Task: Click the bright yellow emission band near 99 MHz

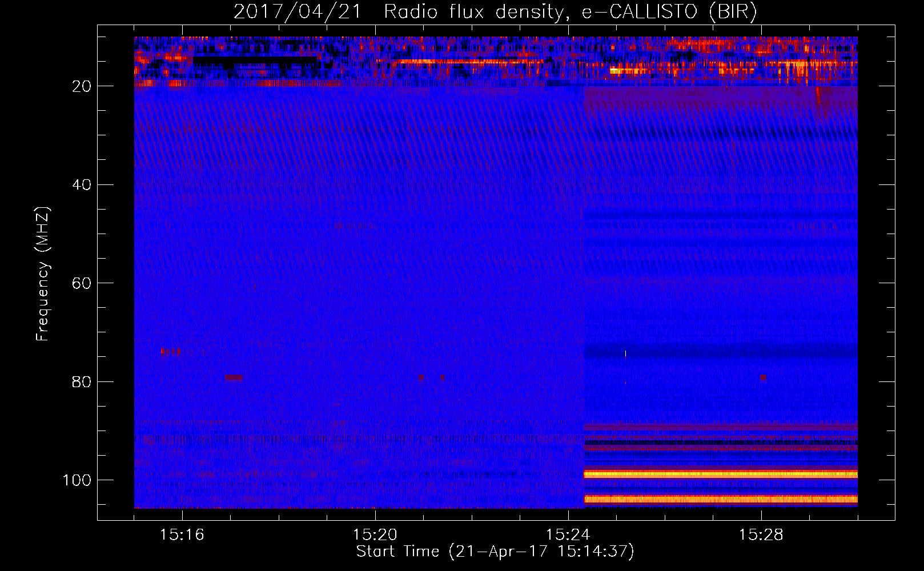Action: coord(720,474)
